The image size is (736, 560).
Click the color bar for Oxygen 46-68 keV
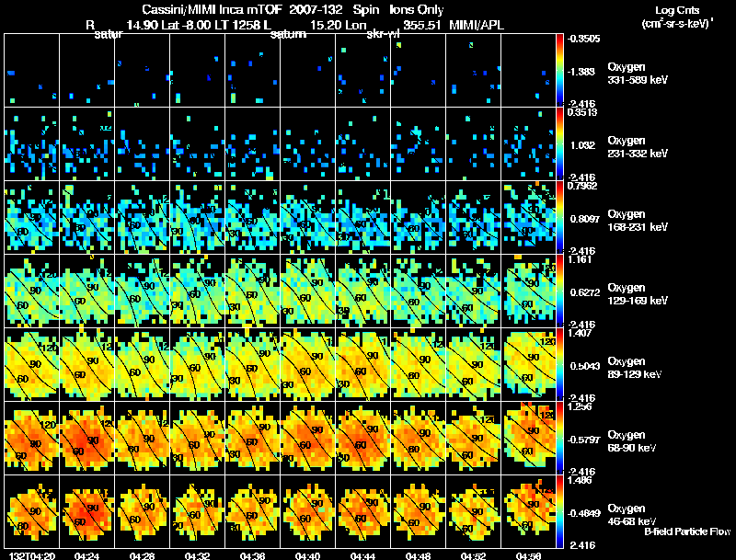coord(559,512)
